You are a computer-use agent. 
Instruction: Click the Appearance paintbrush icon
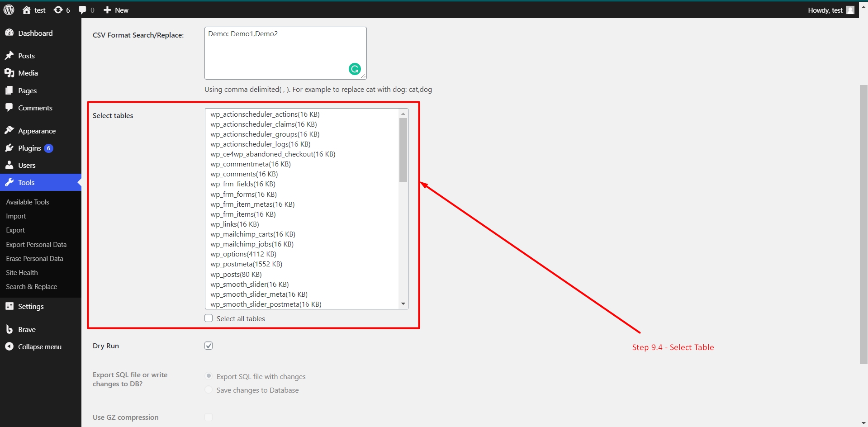click(9, 131)
